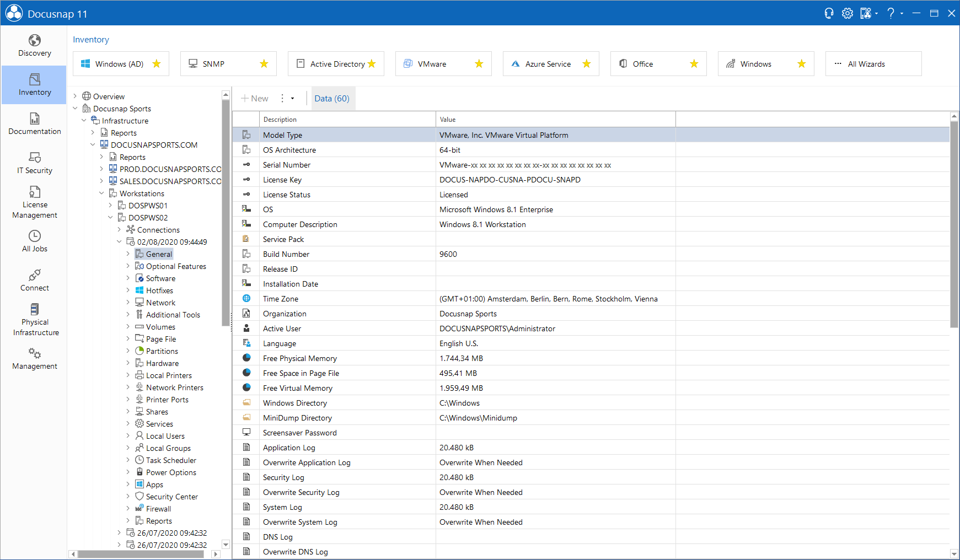Expand the Overview tree node
Screen dimensions: 960x560
(x=75, y=96)
